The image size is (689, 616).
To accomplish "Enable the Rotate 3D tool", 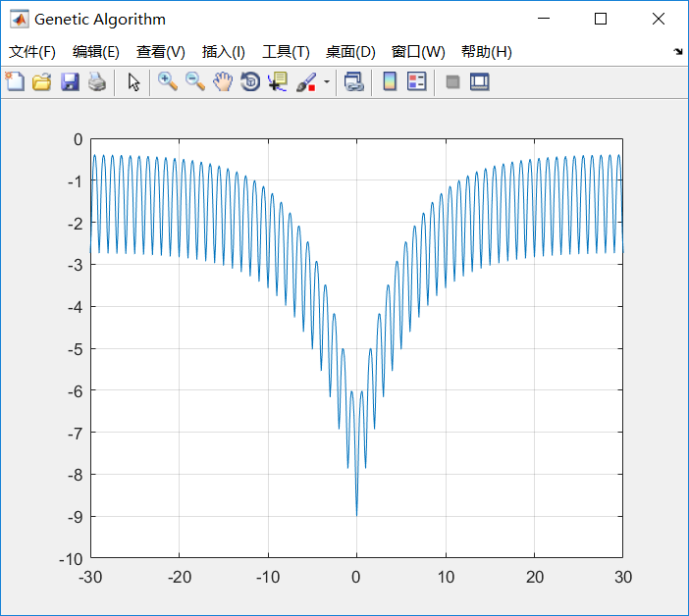I will [x=250, y=81].
